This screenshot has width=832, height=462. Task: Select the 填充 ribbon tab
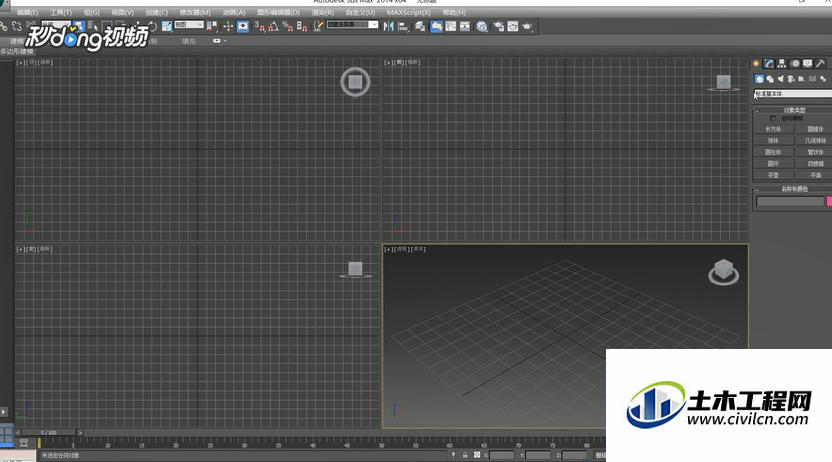click(189, 41)
